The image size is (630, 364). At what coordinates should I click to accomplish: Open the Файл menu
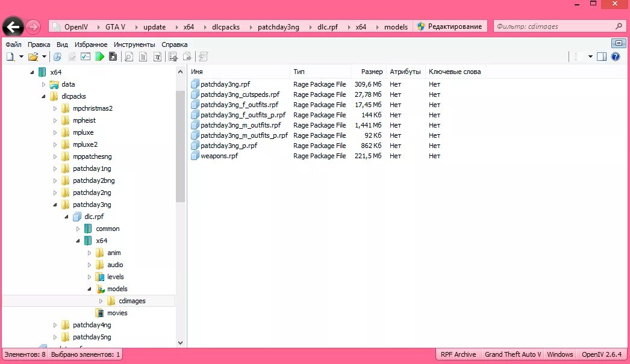coord(13,45)
